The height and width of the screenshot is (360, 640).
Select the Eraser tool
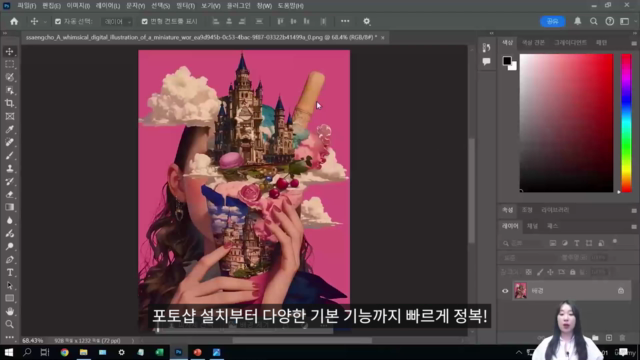click(9, 195)
